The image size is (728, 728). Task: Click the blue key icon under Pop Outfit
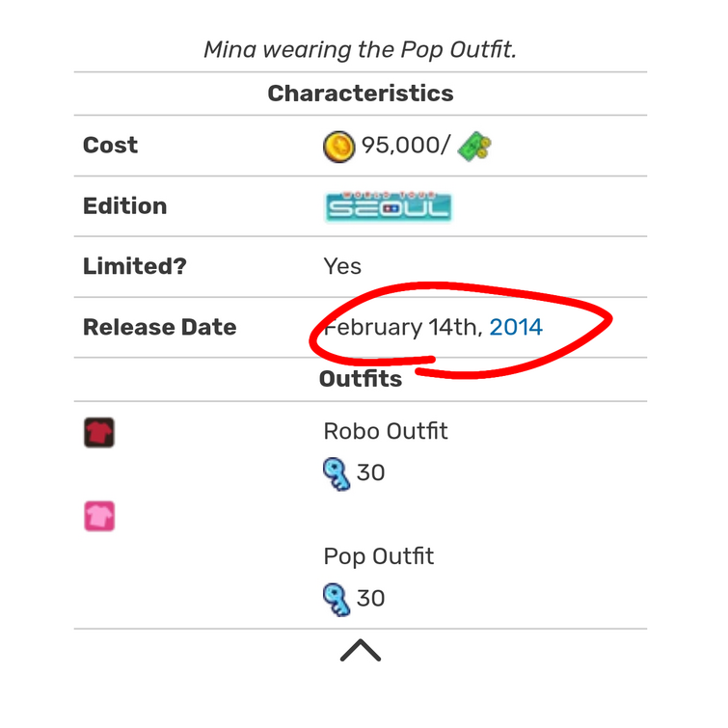337,600
